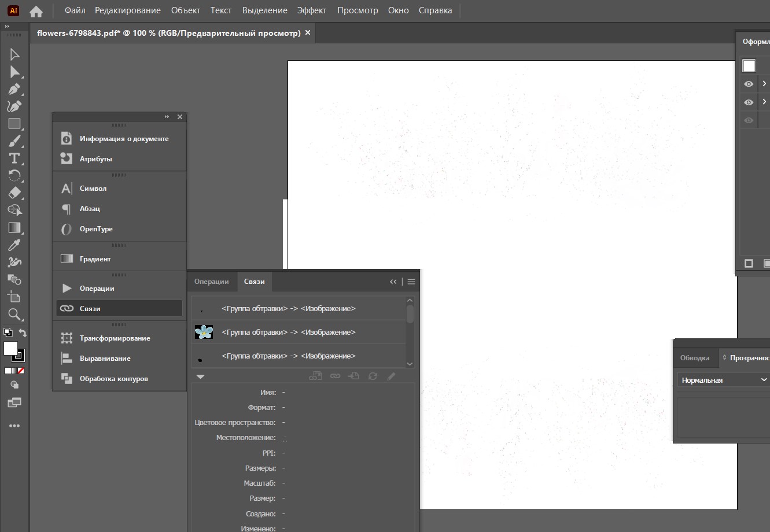770x532 pixels.
Task: Click the Home icon in top bar
Action: click(x=36, y=11)
